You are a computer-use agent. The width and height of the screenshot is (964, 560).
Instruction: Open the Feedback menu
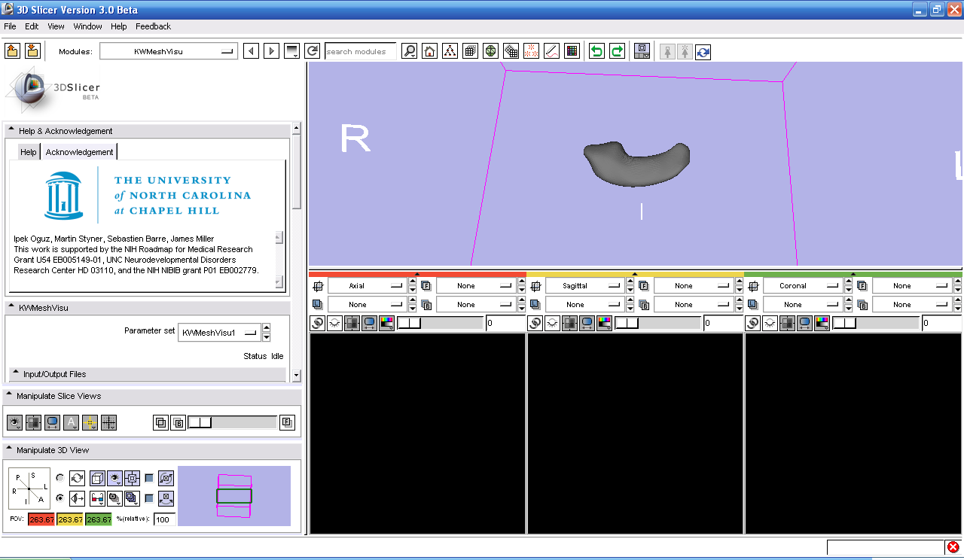pyautogui.click(x=153, y=26)
